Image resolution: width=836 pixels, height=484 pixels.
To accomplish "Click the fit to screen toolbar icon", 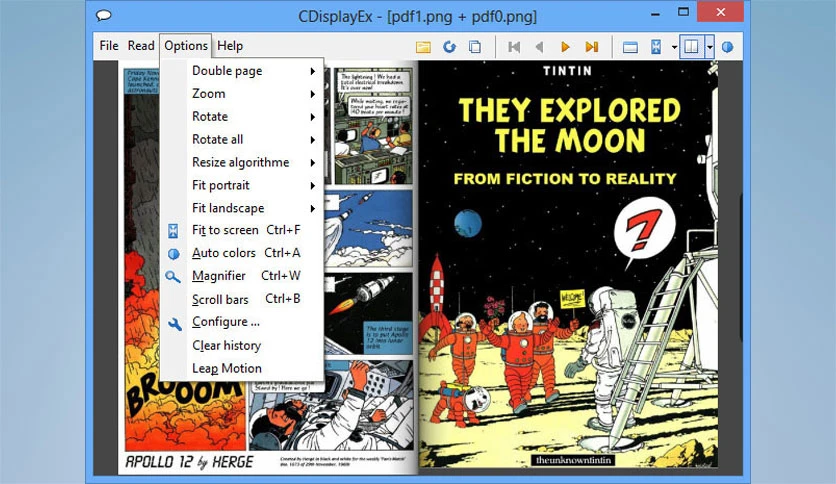I will (x=656, y=47).
